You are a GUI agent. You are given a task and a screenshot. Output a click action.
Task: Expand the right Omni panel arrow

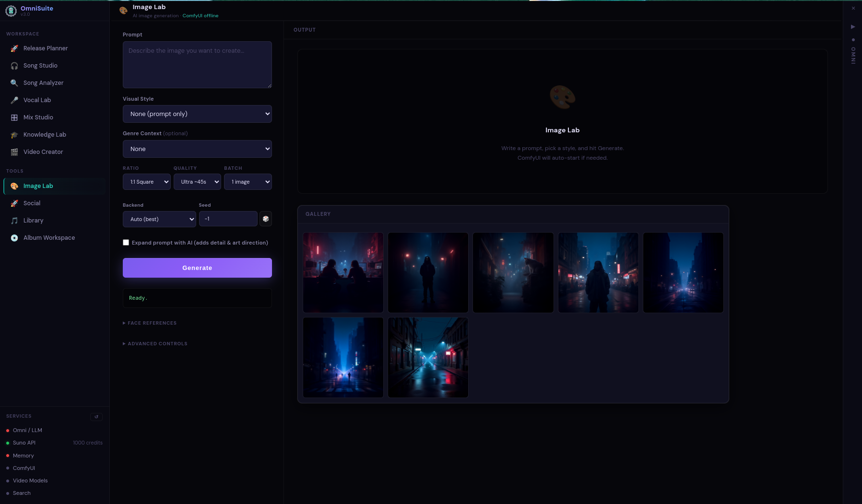(x=853, y=27)
